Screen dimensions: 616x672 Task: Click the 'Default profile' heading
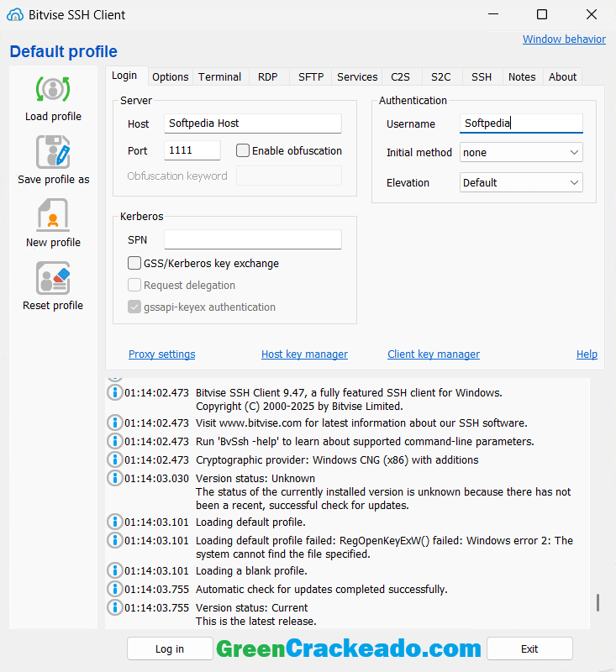coord(63,51)
